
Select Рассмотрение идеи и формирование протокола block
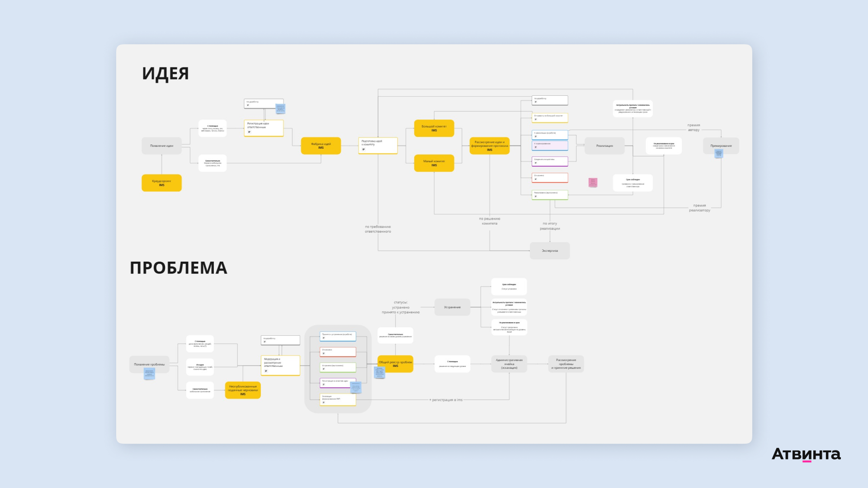490,146
